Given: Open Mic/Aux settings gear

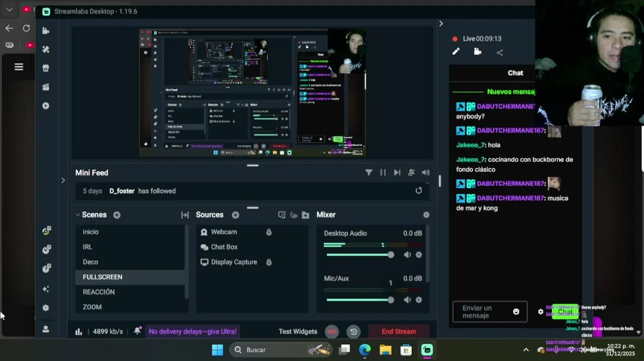Looking at the screenshot, I should pyautogui.click(x=419, y=300).
